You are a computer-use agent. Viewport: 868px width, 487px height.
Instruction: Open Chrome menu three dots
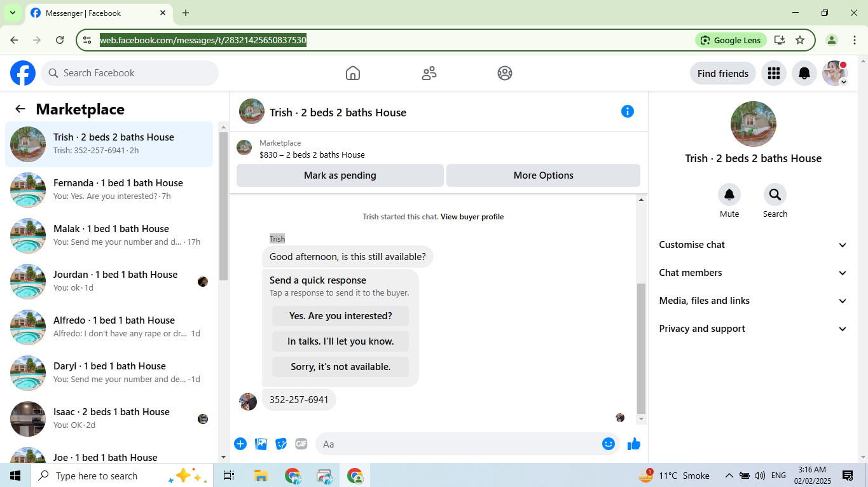(x=854, y=40)
